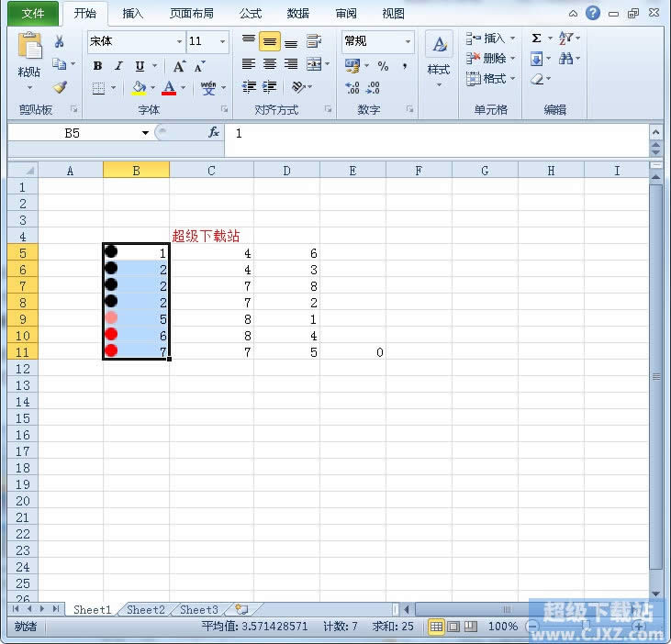The image size is (671, 644).
Task: Apply percent style
Action: (x=383, y=66)
